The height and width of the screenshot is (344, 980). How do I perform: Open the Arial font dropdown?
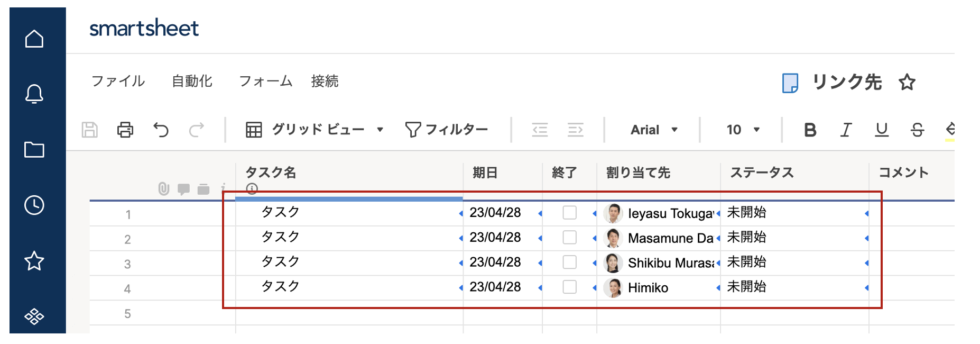654,130
